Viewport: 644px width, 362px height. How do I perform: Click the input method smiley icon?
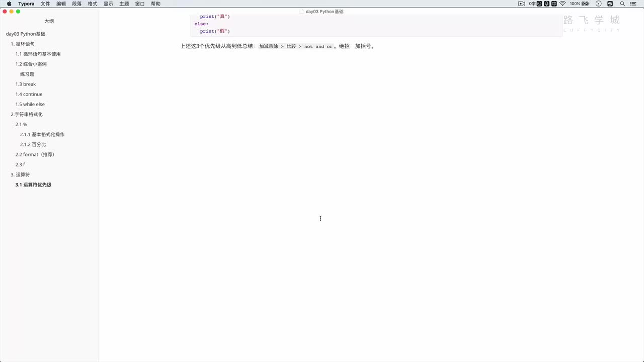(539, 4)
